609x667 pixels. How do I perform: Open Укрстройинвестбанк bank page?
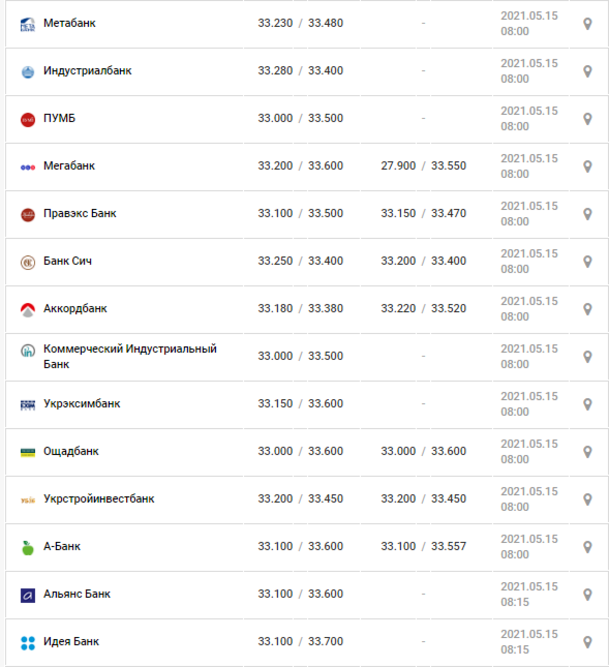click(x=99, y=499)
